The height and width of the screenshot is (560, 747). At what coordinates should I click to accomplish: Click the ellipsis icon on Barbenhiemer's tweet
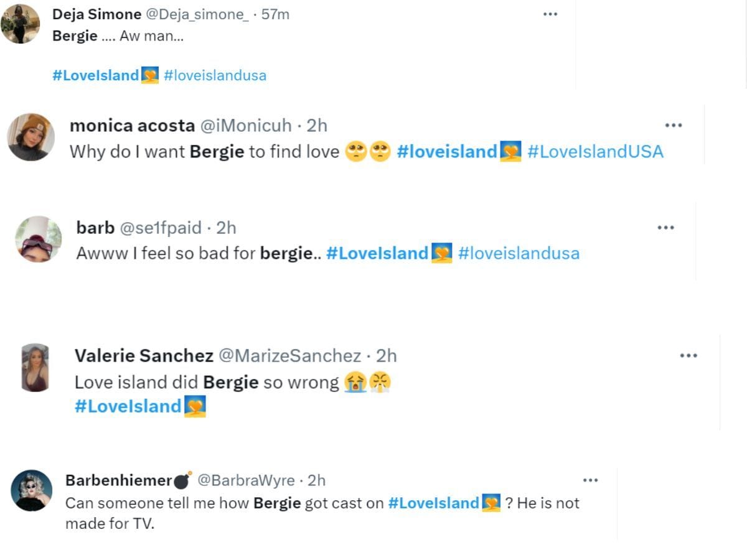click(591, 479)
